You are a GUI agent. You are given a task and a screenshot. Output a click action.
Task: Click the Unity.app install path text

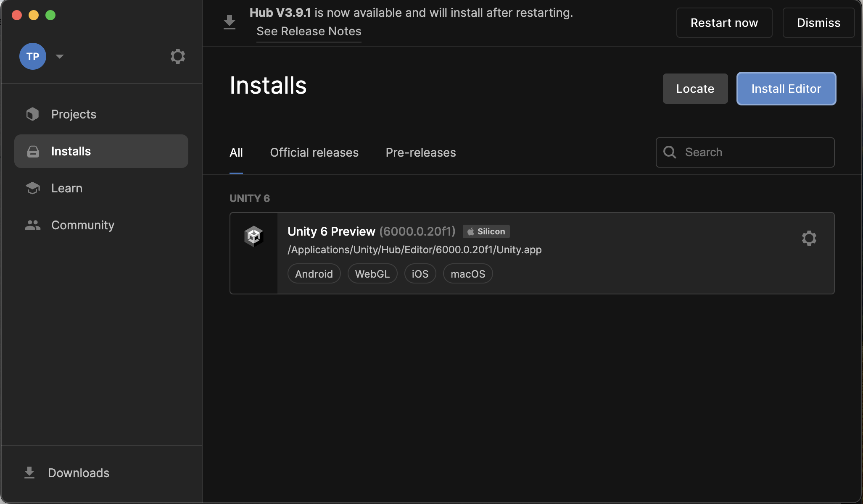(414, 249)
